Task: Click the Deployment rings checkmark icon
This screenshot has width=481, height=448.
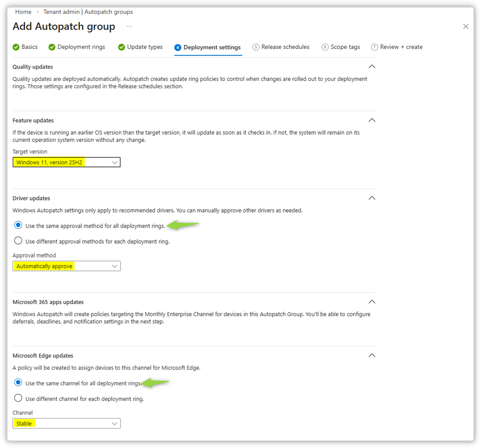Action: click(x=52, y=47)
